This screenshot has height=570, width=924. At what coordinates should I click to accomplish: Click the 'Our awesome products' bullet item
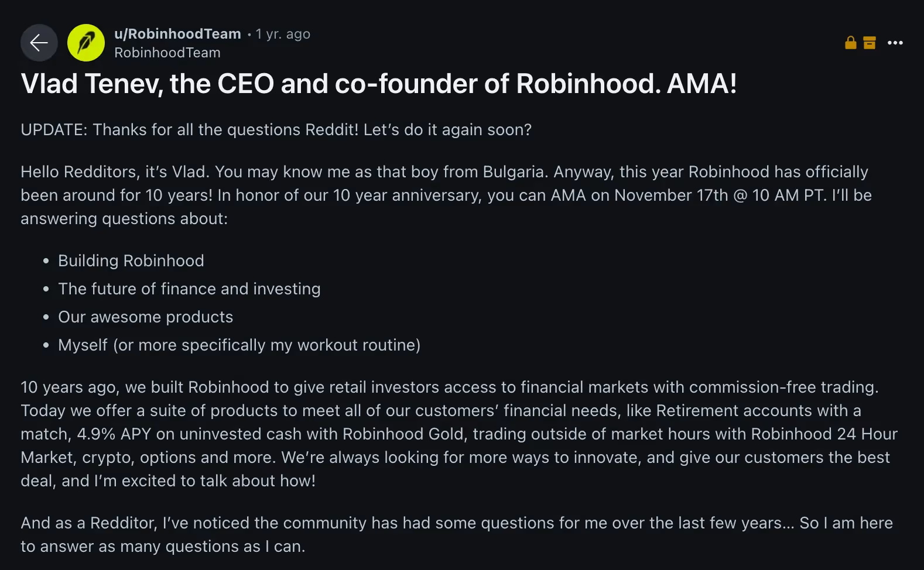(145, 317)
